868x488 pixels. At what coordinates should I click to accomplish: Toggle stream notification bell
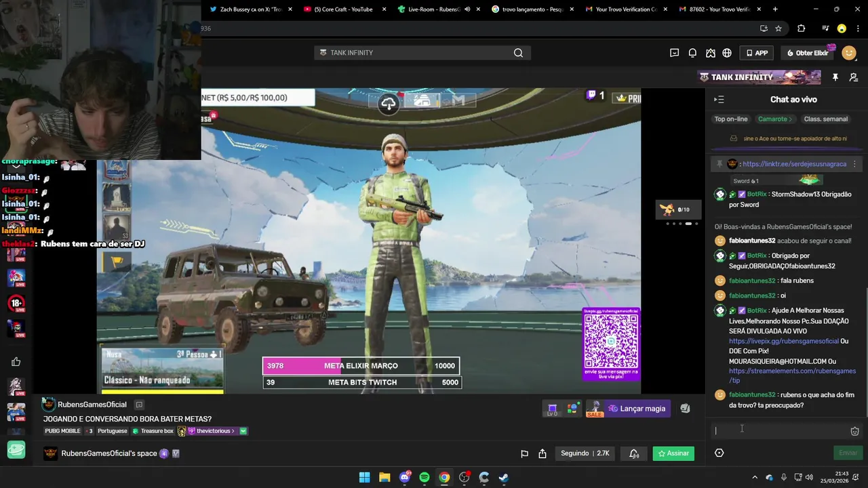[633, 453]
